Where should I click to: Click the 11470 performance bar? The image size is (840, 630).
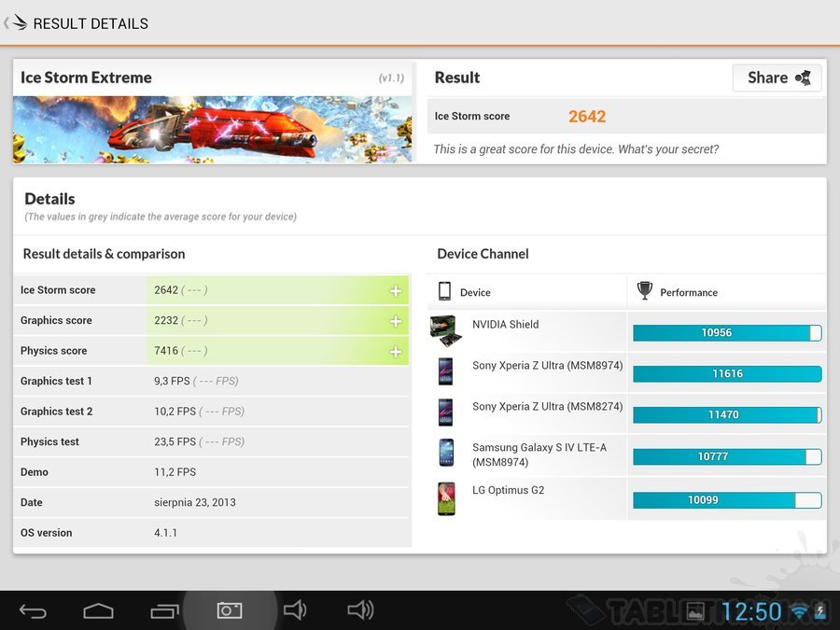pyautogui.click(x=727, y=414)
